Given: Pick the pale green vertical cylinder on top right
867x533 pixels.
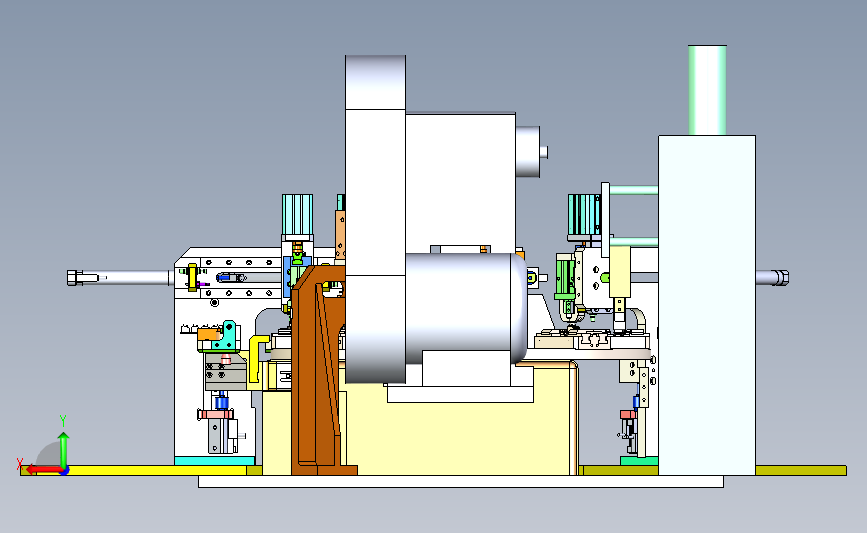Looking at the screenshot, I should pos(707,90).
